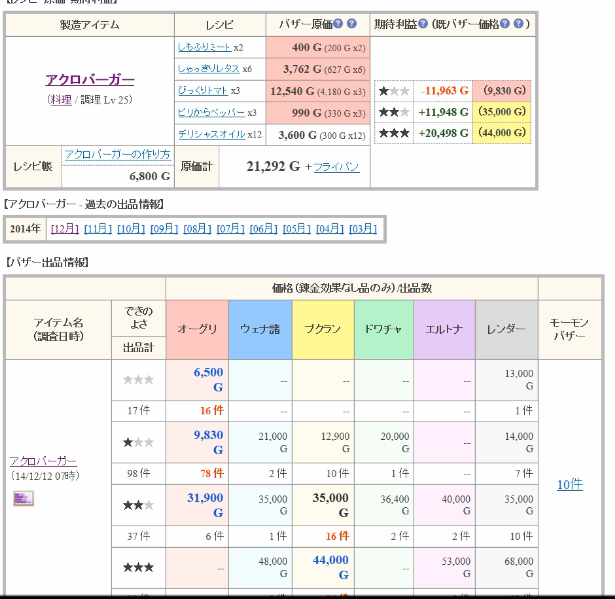Screen dimensions: 615x599
Task: Click help icon right after 期待利益
Action: [423, 24]
